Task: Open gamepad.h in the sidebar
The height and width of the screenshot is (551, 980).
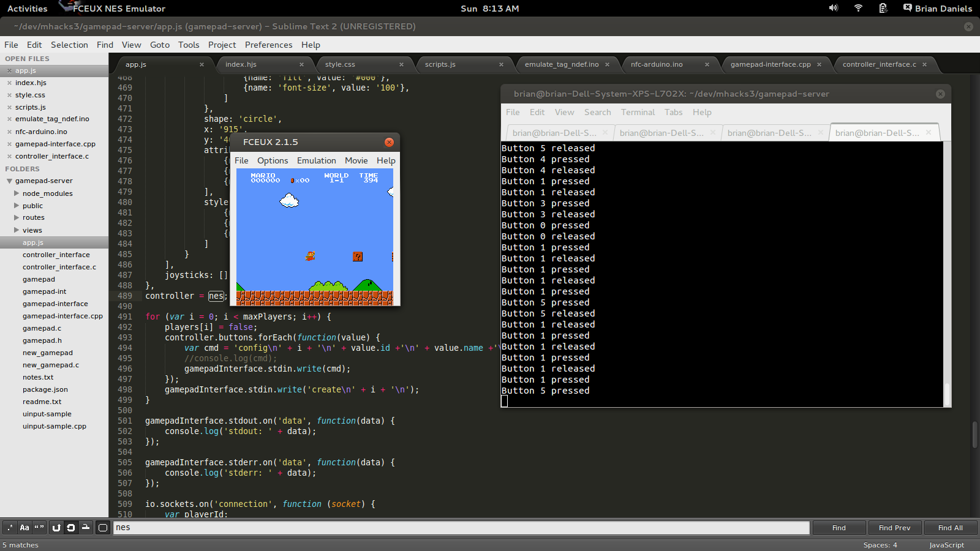Action: click(42, 340)
